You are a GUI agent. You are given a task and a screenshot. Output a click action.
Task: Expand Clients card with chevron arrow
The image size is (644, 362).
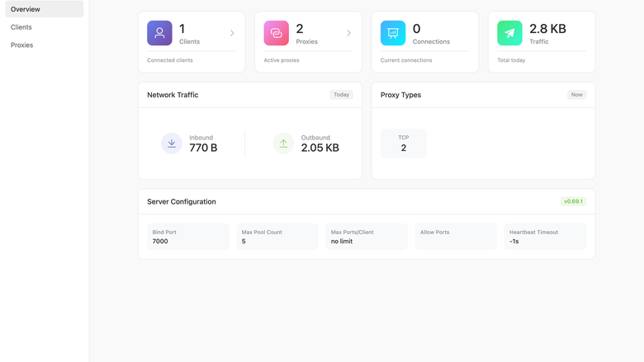232,33
